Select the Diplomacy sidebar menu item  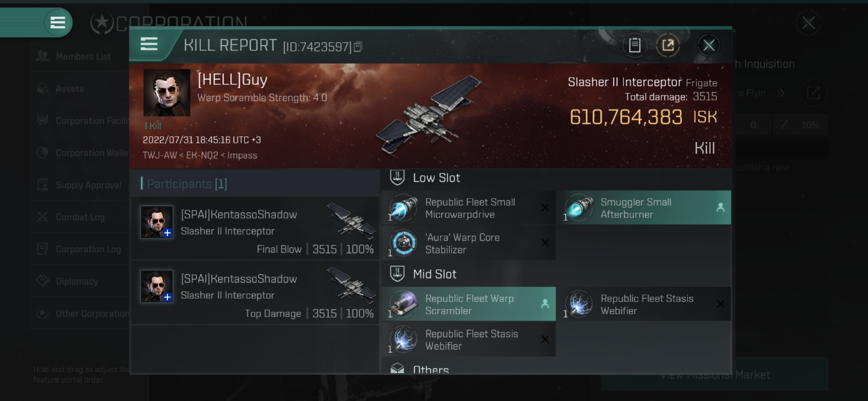[78, 281]
